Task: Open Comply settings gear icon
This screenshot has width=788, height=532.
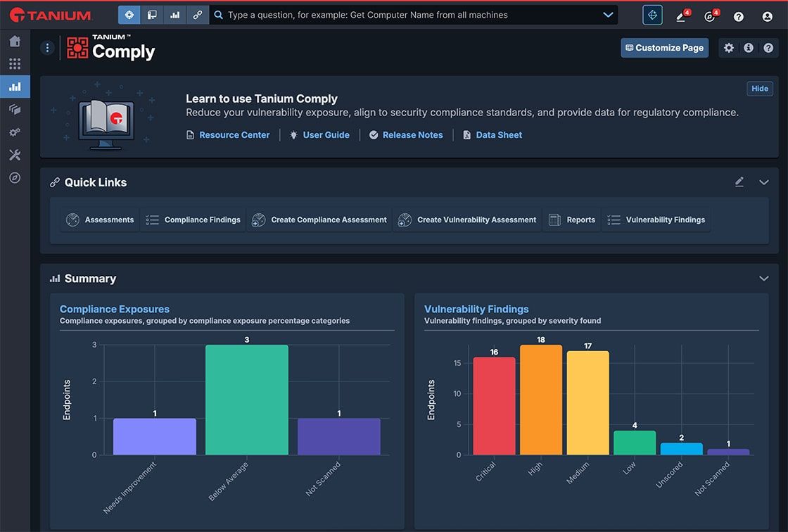Action: click(729, 48)
